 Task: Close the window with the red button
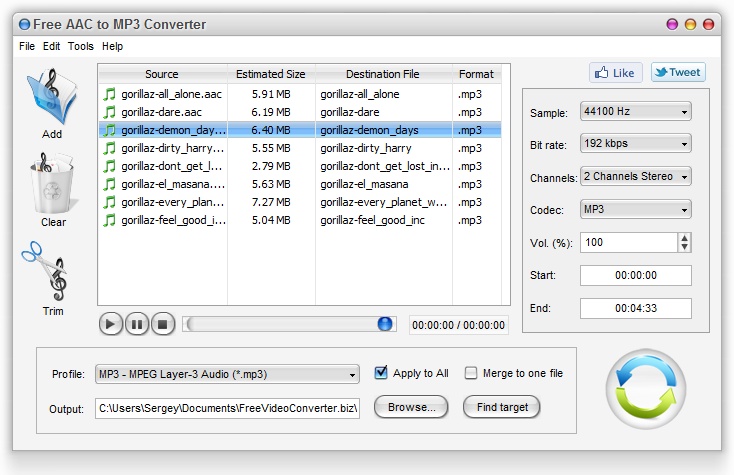709,24
